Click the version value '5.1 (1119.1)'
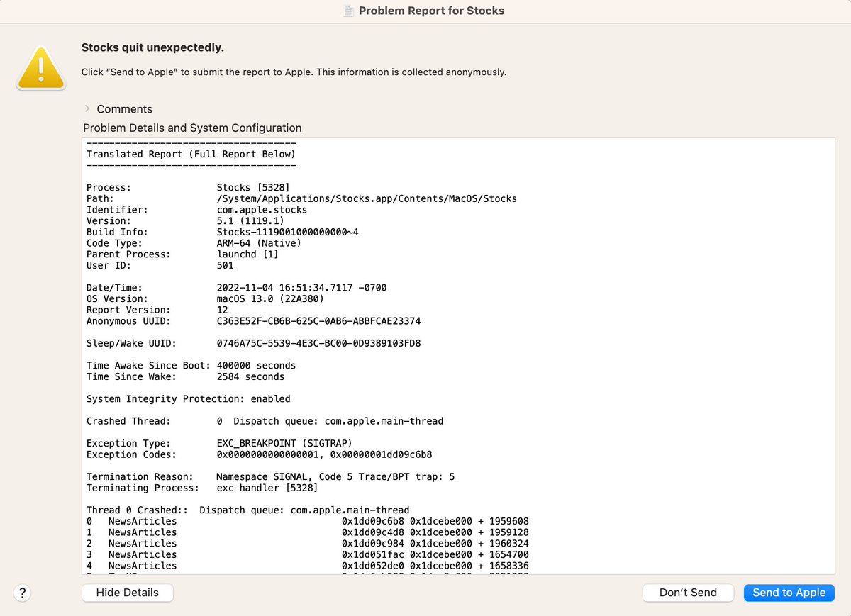Image resolution: width=851 pixels, height=616 pixels. click(x=250, y=221)
